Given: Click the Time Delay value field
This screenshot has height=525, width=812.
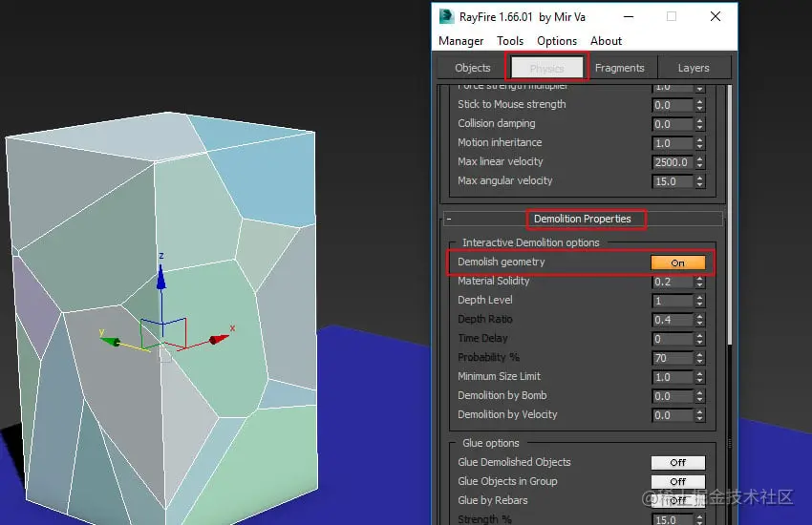Looking at the screenshot, I should (673, 339).
